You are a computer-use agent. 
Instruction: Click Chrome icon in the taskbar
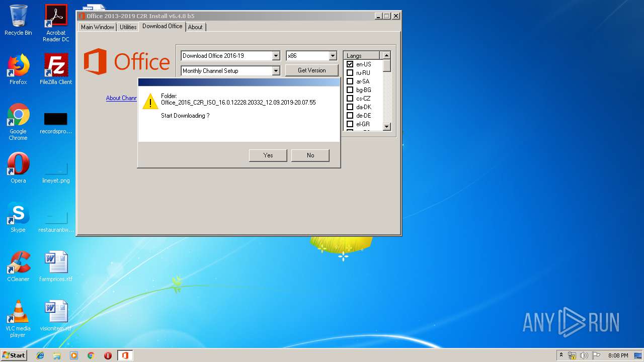click(91, 355)
